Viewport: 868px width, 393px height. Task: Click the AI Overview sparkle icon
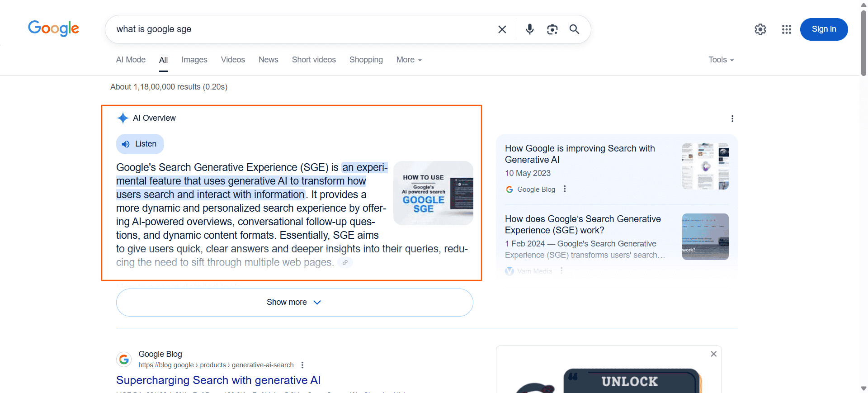[x=123, y=118]
